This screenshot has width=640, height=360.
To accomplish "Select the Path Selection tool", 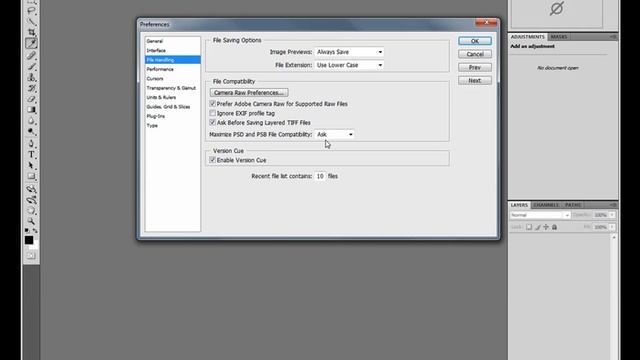I will point(31,166).
